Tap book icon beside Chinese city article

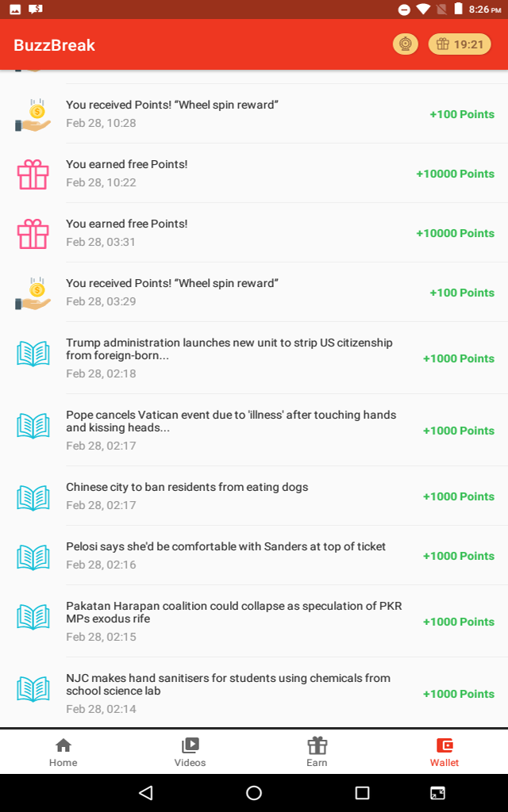(x=33, y=497)
